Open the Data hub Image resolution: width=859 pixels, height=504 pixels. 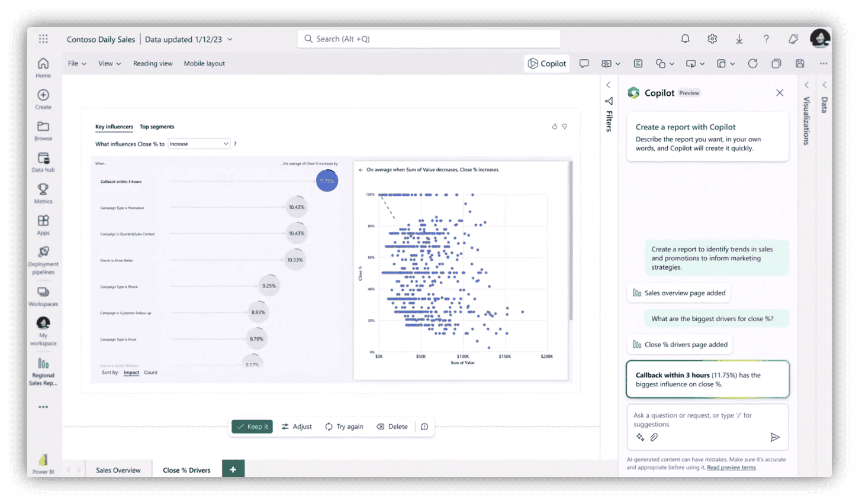click(43, 163)
